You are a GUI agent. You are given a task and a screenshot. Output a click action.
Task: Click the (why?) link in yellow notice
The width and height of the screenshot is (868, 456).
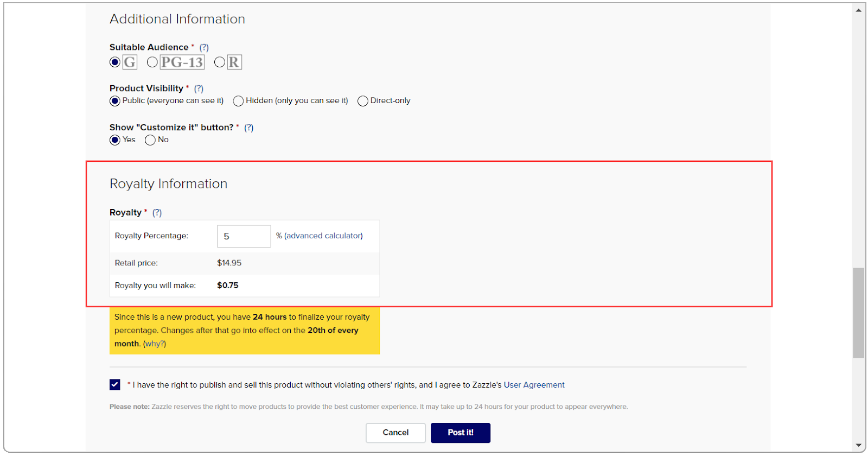coord(155,344)
